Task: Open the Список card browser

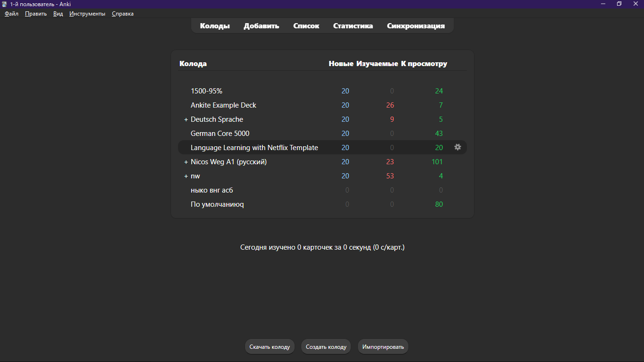Action: [x=306, y=26]
